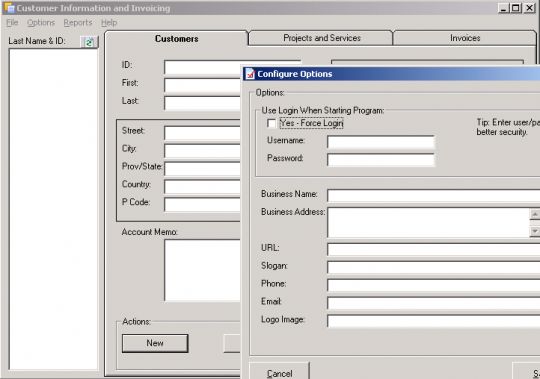Click the Prov/State field
This screenshot has height=379, width=540.
pos(202,169)
